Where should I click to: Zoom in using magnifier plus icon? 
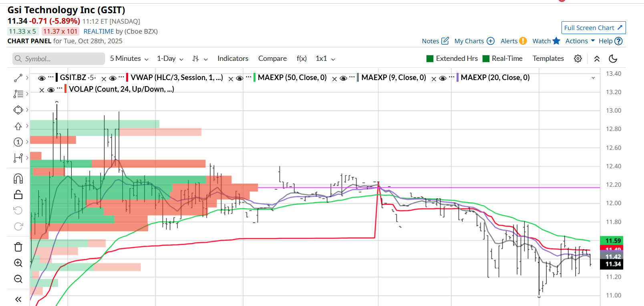18,263
